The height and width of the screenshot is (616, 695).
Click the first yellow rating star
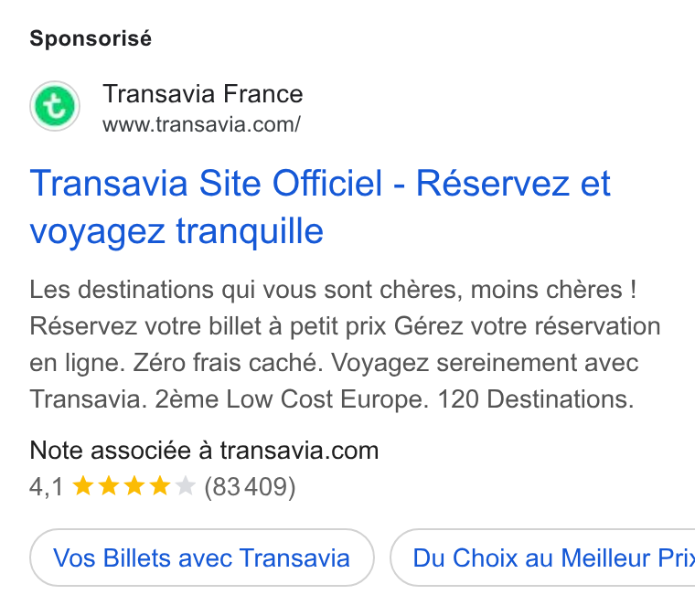coord(83,486)
